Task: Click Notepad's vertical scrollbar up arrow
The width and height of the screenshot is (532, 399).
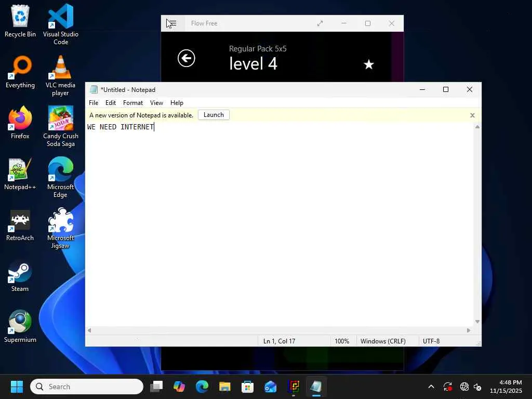Action: (x=477, y=127)
